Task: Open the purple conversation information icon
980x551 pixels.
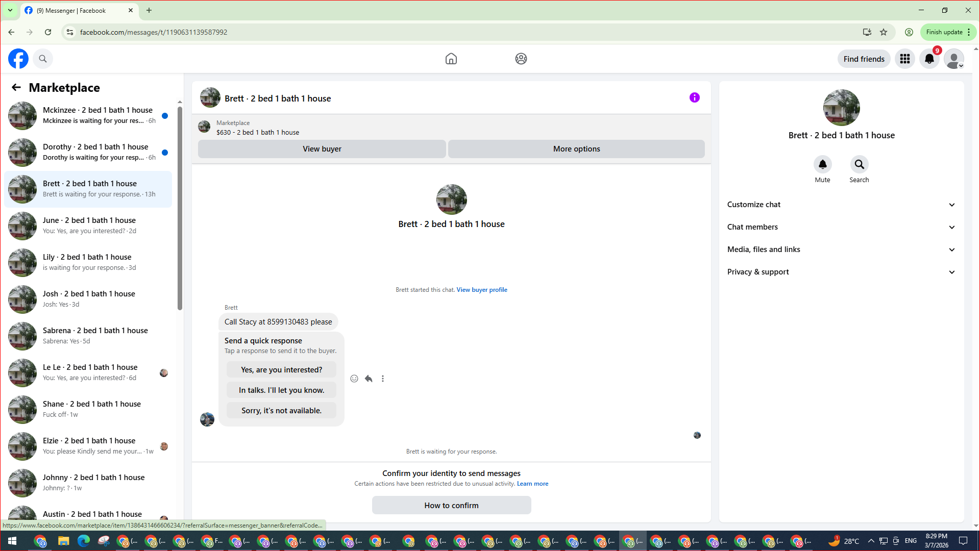Action: pyautogui.click(x=694, y=97)
